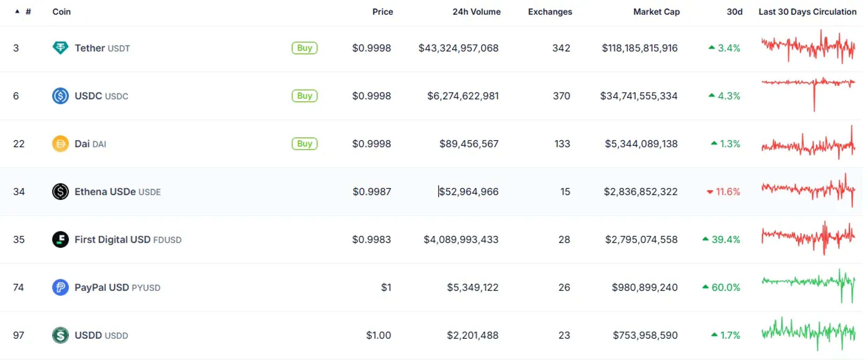Click Tether's 3.4% 30d change
Viewport: 868px width, 360px height.
pos(724,48)
